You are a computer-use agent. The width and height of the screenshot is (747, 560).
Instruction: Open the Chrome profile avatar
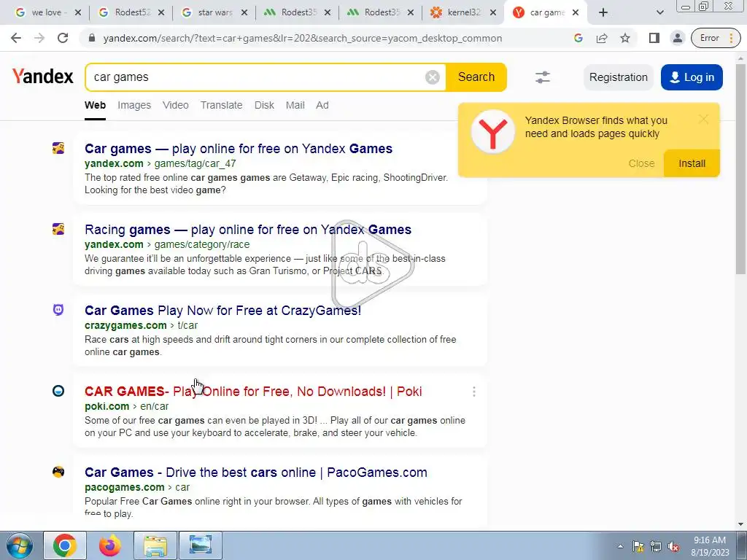pyautogui.click(x=678, y=38)
